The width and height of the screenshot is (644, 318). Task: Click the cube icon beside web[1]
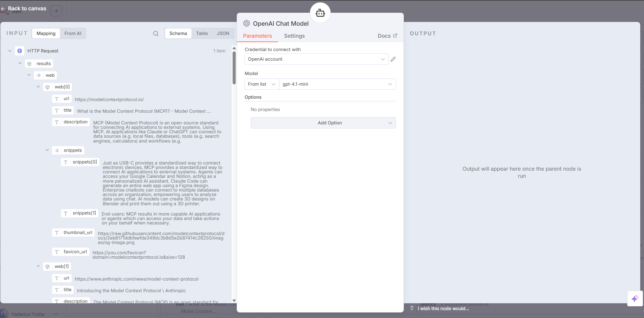click(x=48, y=267)
